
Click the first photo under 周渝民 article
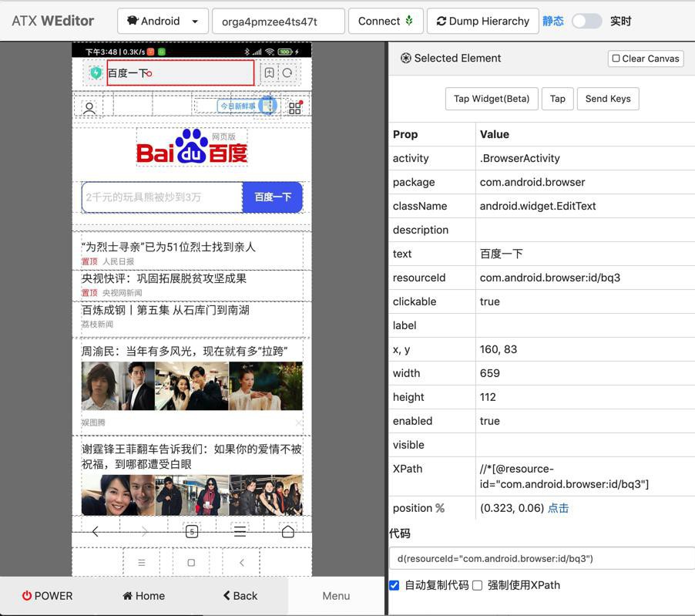(119, 385)
